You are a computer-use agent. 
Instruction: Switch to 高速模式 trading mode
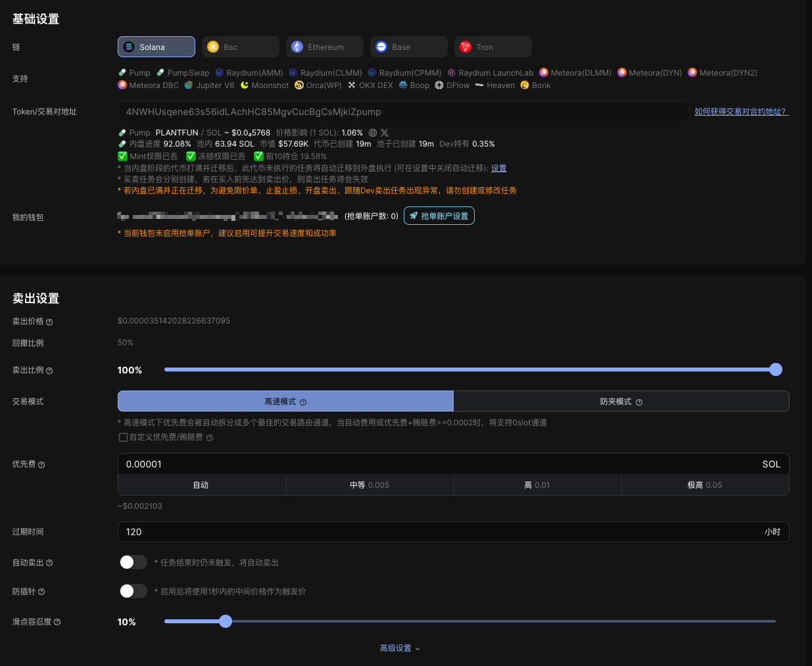click(x=285, y=401)
